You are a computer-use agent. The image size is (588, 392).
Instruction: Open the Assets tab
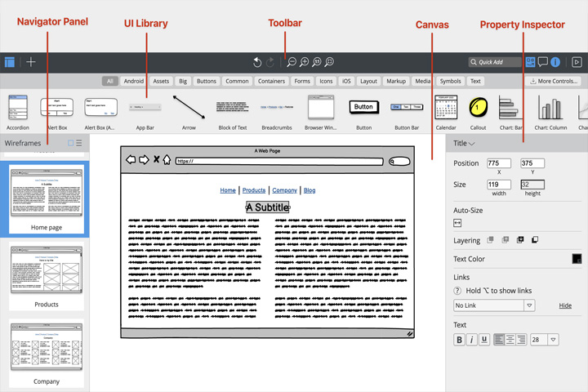coord(161,81)
